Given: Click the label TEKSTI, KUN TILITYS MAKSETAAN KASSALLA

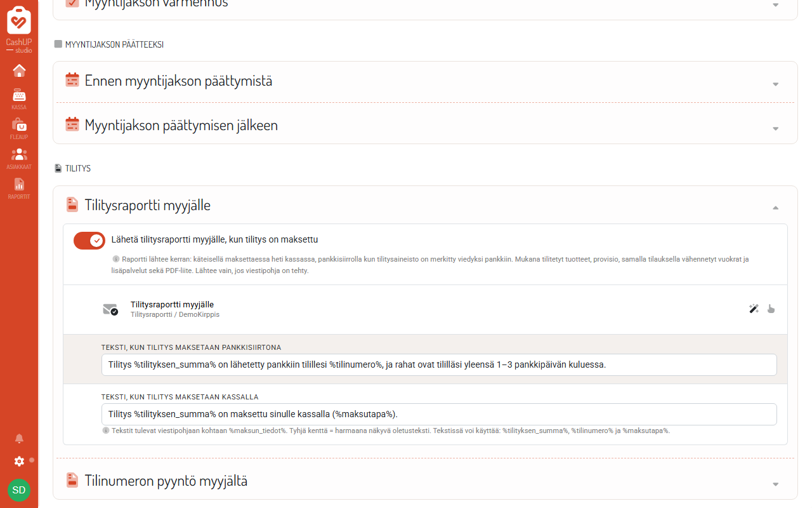Looking at the screenshot, I should (180, 397).
